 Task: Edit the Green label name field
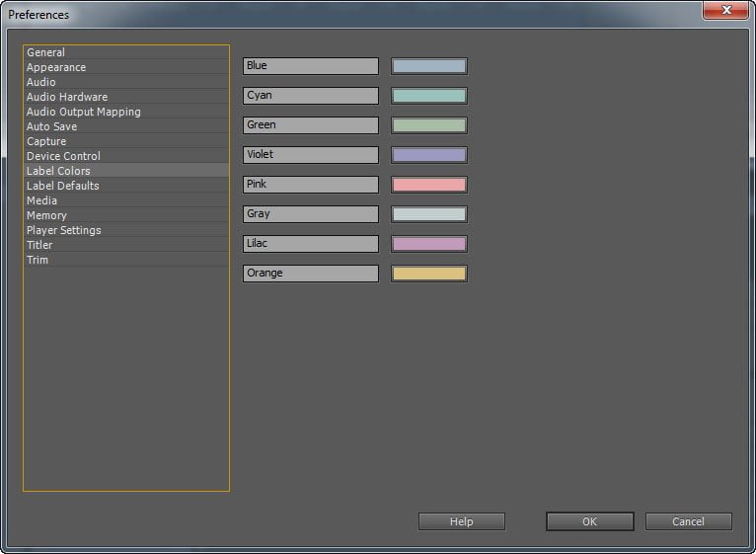tap(311, 125)
